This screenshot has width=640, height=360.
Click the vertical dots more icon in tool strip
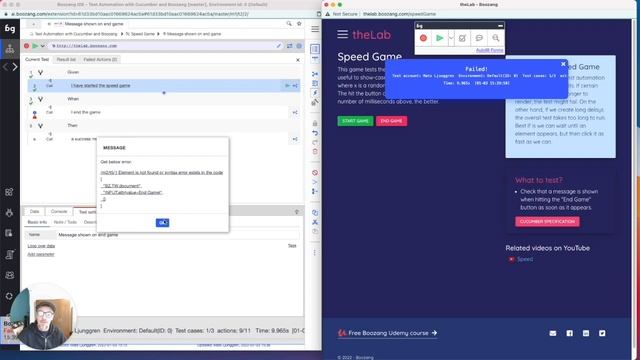pos(315,253)
